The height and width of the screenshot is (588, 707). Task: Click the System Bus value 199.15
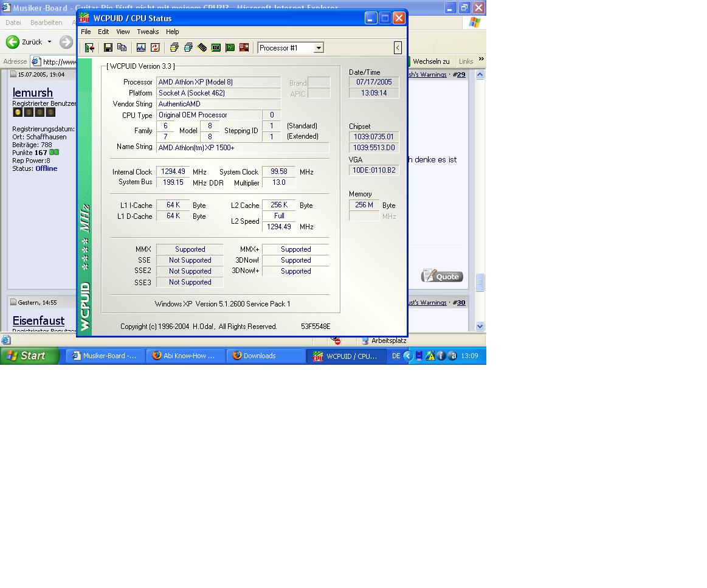point(173,182)
